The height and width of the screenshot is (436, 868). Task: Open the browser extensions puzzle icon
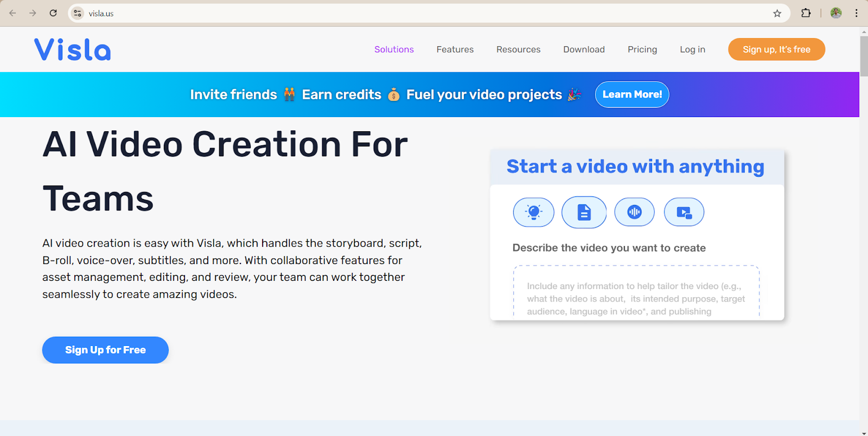[806, 13]
